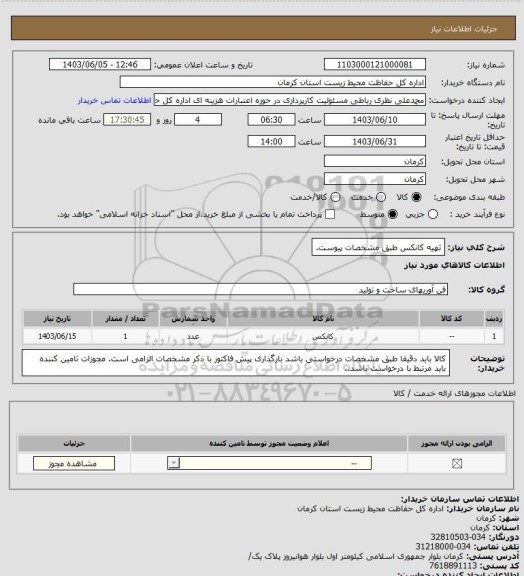Click the جزئیات column header
The height and width of the screenshot is (576, 524).
point(74,444)
